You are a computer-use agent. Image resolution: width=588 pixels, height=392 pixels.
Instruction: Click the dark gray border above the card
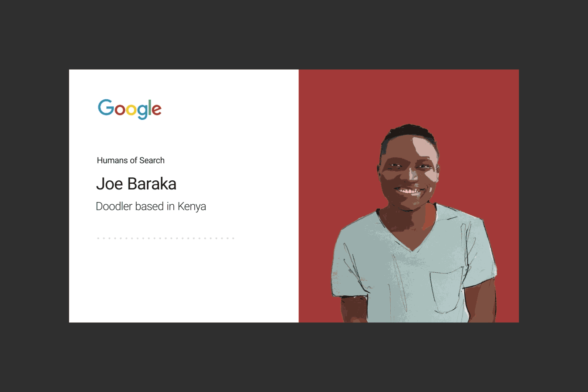coord(294,35)
